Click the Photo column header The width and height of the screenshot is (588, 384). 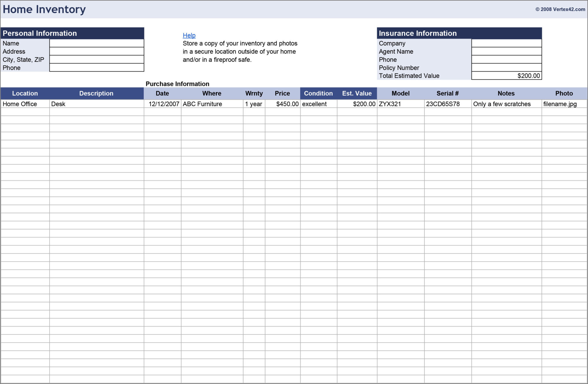[x=564, y=93]
